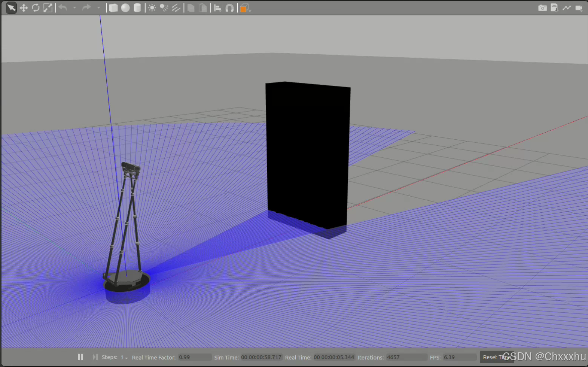Click the Iterations value 4657
Image resolution: width=588 pixels, height=367 pixels.
(x=406, y=357)
